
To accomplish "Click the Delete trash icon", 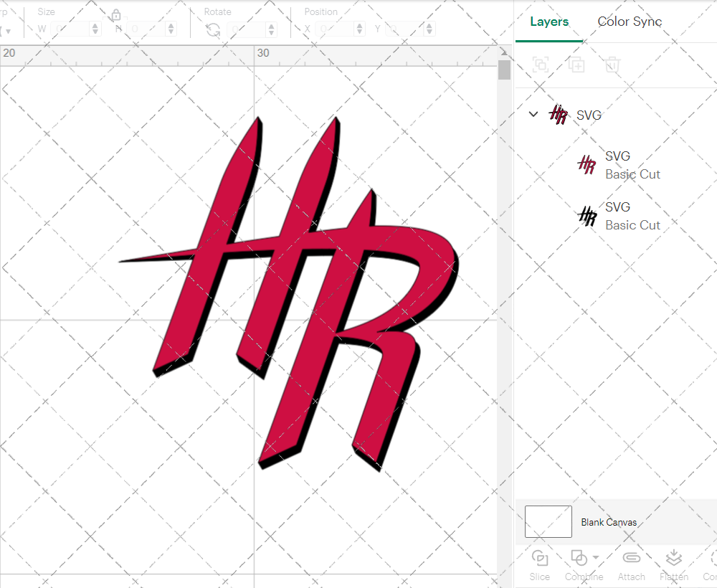I will [612, 65].
